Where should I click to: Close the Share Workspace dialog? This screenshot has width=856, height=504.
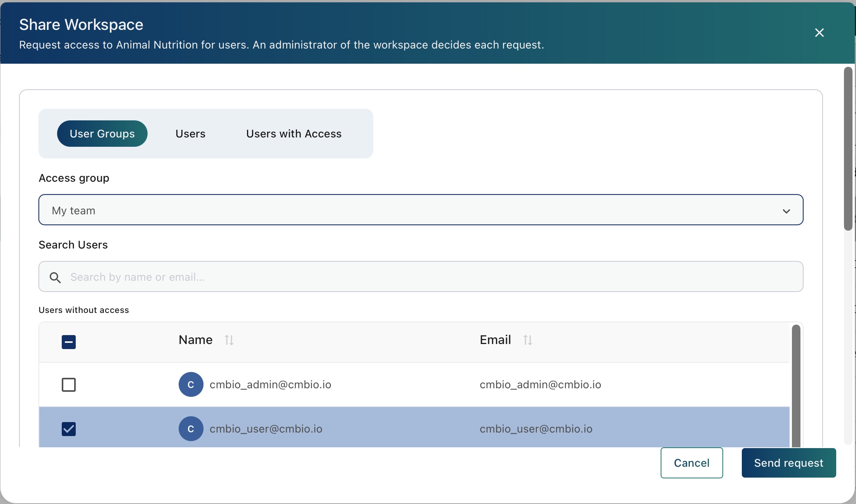coord(819,33)
